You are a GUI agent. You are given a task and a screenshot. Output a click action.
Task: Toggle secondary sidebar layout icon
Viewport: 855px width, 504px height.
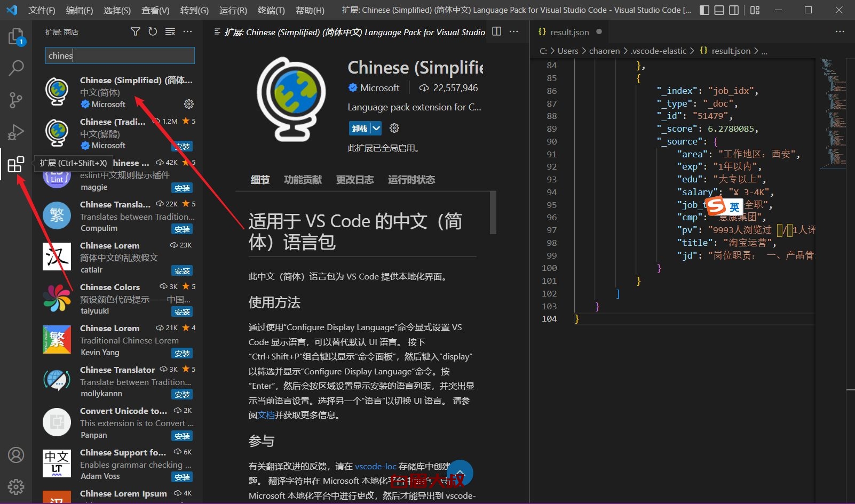point(734,10)
